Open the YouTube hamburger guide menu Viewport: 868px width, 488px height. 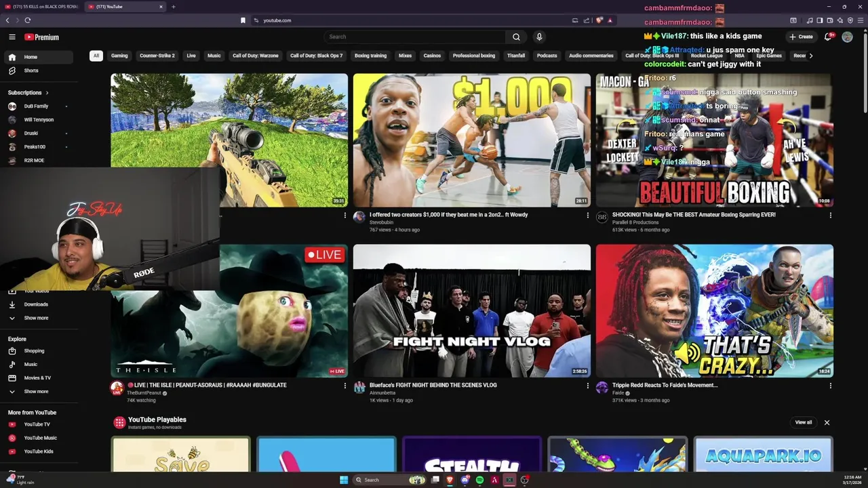coord(12,37)
